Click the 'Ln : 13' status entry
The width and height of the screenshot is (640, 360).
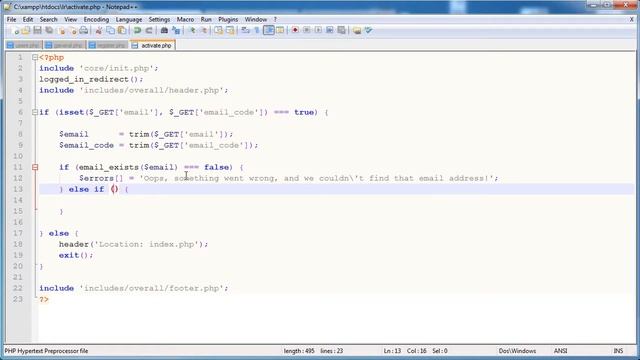(x=392, y=351)
